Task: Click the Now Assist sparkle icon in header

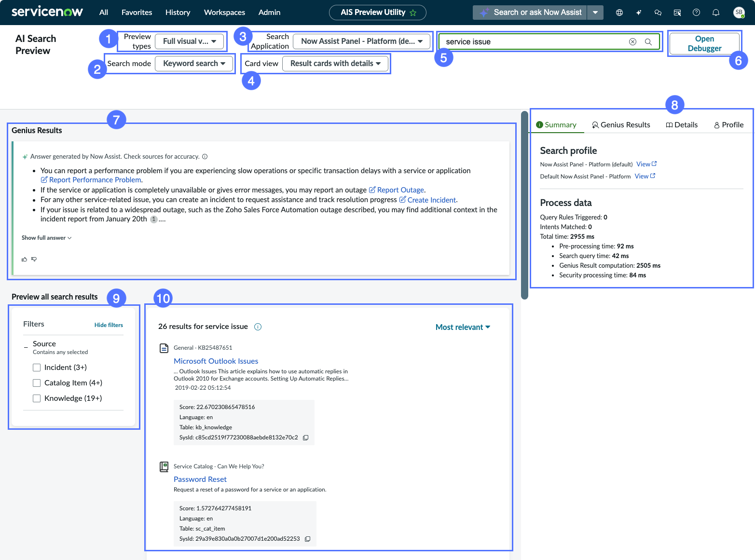Action: (x=639, y=13)
